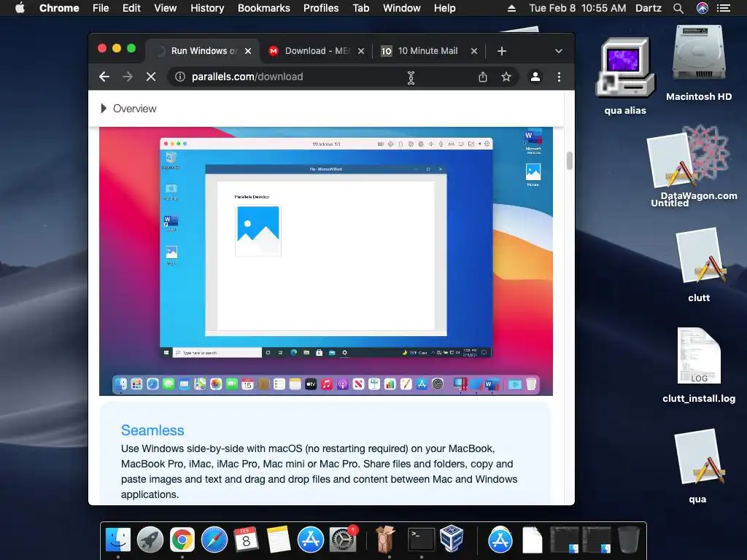Open the Bookmarks menu

(x=264, y=8)
